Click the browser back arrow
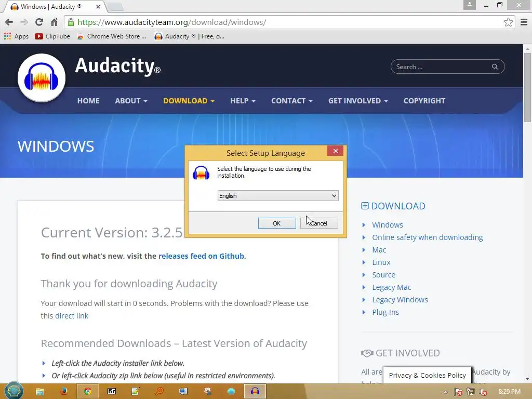The height and width of the screenshot is (399, 532). click(9, 22)
